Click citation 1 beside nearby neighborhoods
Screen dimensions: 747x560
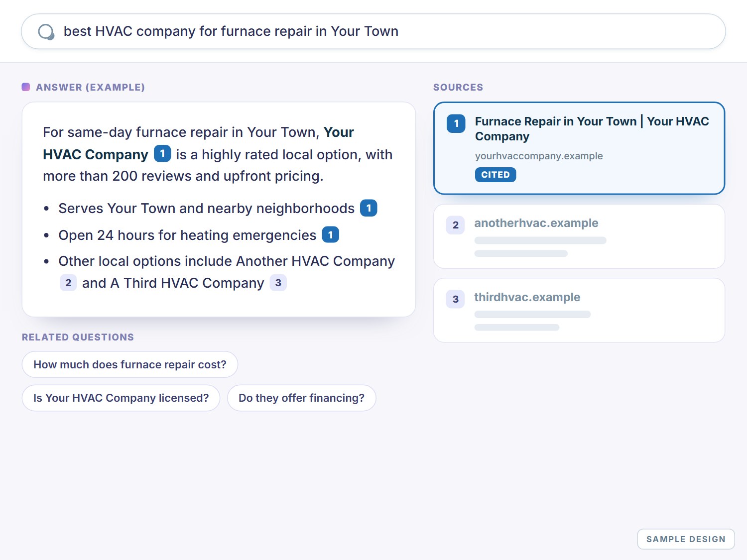tap(369, 208)
